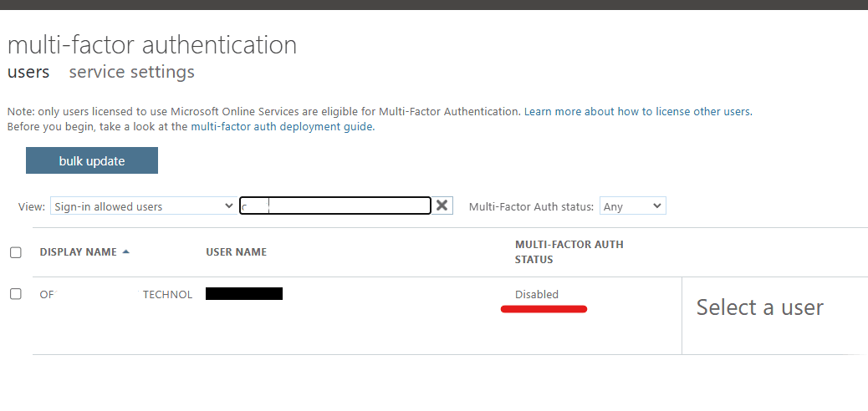Screen dimensions: 868x411
Task: Switch to the service settings tab
Action: [131, 72]
